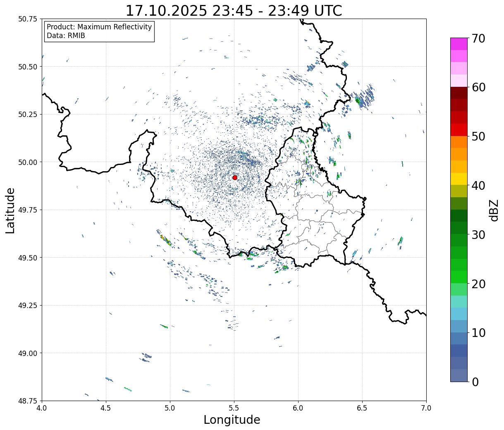
Task: Click the colorbar tick label 30
Action: tap(478, 234)
